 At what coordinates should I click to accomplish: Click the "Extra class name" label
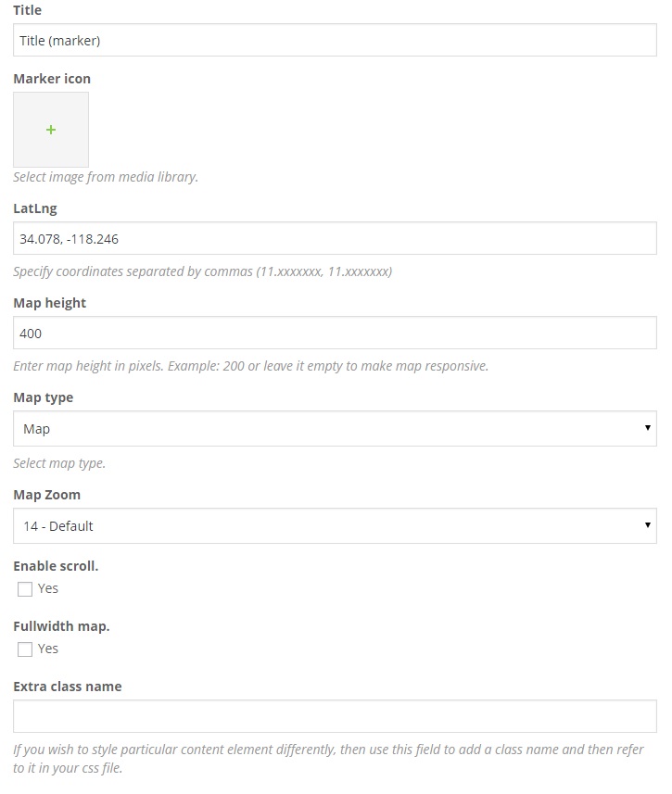68,687
